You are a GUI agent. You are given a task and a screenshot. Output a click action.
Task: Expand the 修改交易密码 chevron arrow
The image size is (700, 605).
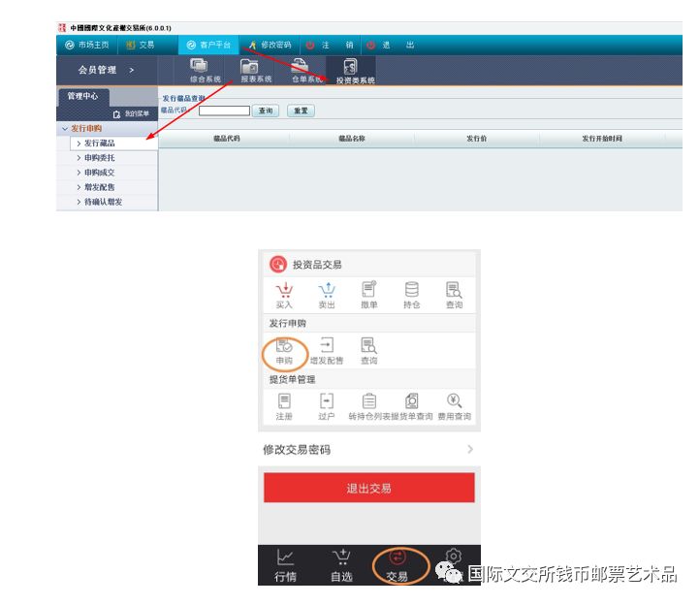click(x=470, y=449)
